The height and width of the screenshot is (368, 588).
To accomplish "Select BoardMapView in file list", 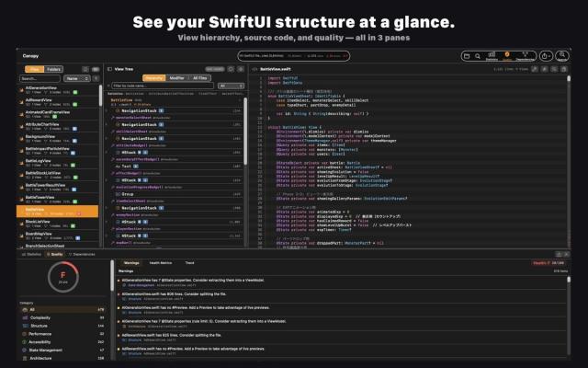I will tap(58, 236).
